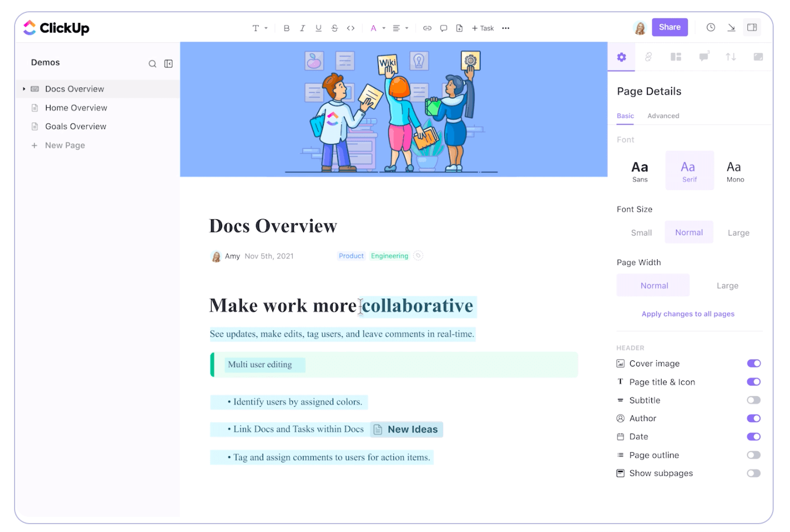Toggle bold formatting in the toolbar

coord(286,27)
